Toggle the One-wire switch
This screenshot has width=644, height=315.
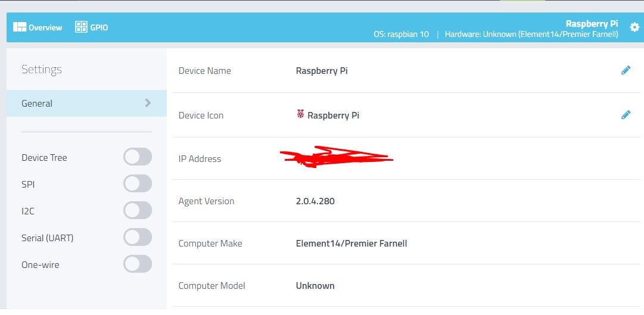[x=138, y=264]
